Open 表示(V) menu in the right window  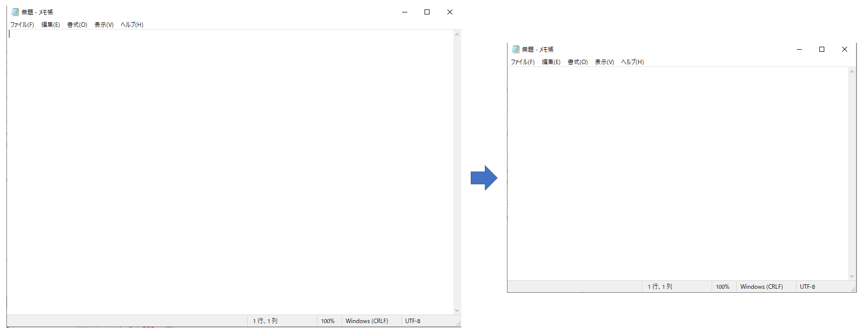(x=604, y=62)
